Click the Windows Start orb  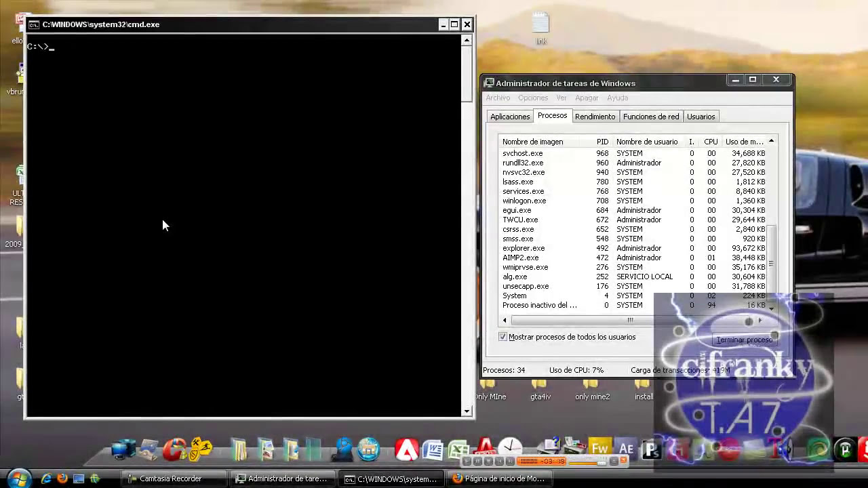point(18,478)
